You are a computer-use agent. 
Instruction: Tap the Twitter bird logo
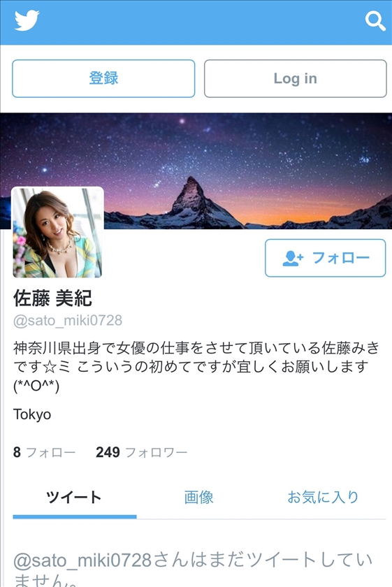pyautogui.click(x=27, y=20)
